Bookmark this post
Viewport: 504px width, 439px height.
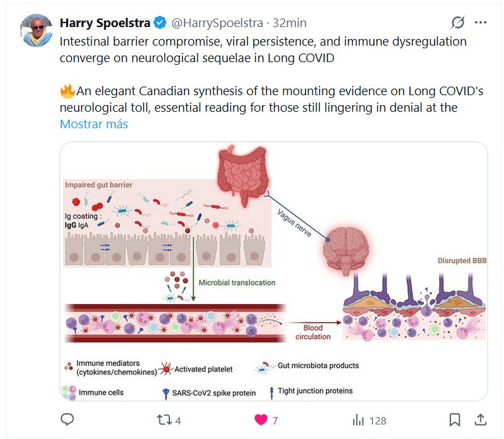pyautogui.click(x=455, y=420)
